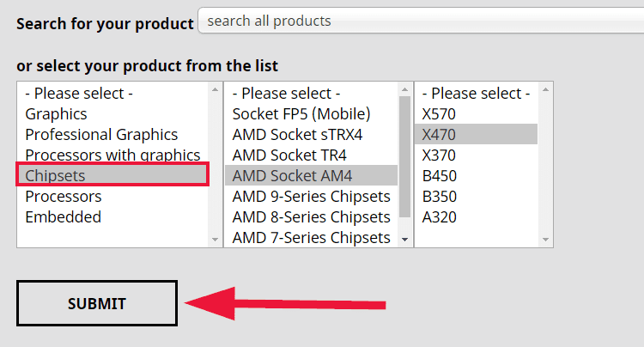Select Socket FP5 (Mobile) entry
Image resolution: width=644 pixels, height=347 pixels.
pyautogui.click(x=312, y=113)
